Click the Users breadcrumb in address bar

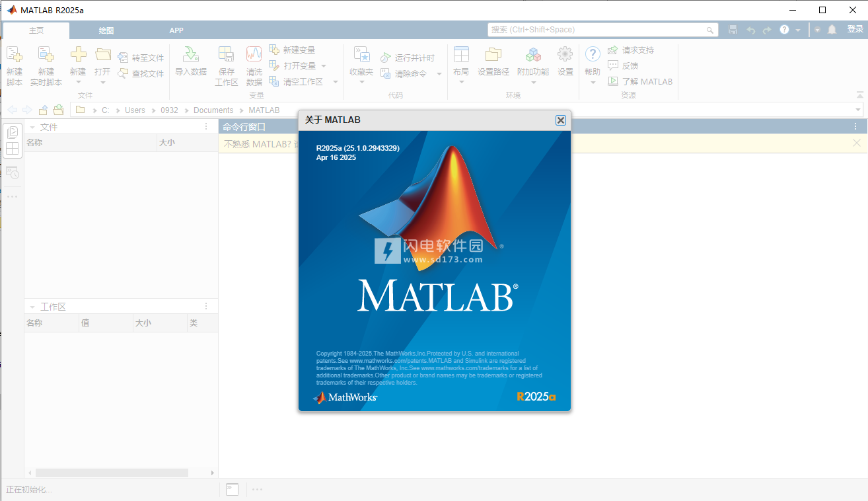tap(135, 110)
